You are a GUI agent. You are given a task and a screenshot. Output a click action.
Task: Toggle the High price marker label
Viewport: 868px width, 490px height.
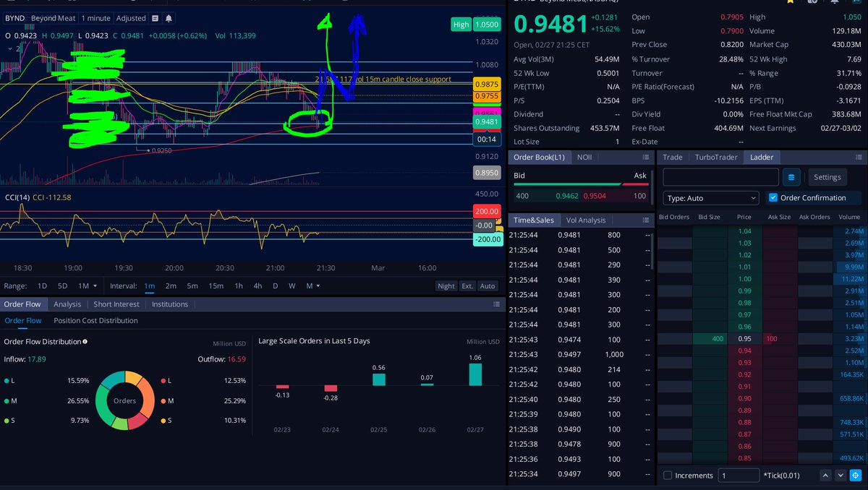[461, 24]
